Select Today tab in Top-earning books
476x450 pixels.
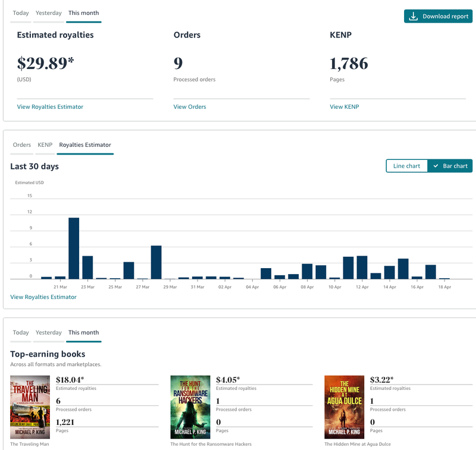[x=21, y=333]
